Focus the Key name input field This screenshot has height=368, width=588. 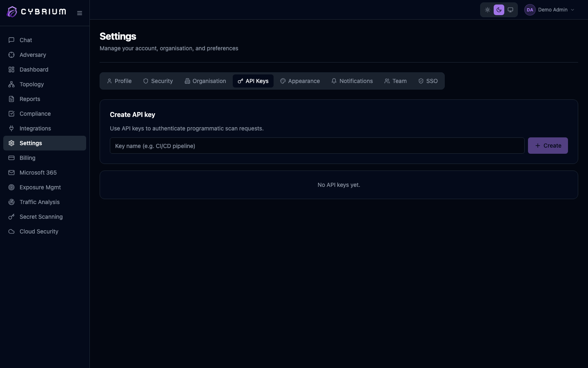[317, 146]
